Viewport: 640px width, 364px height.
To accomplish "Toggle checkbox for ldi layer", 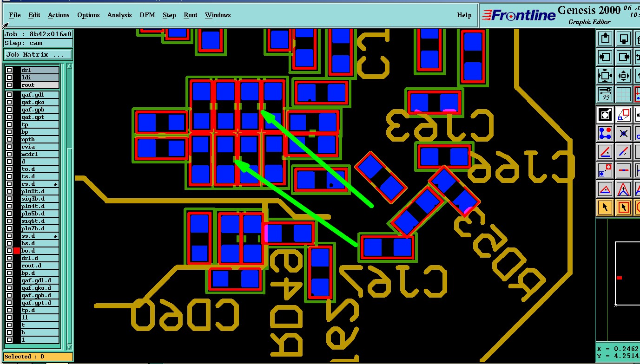I will (9, 78).
